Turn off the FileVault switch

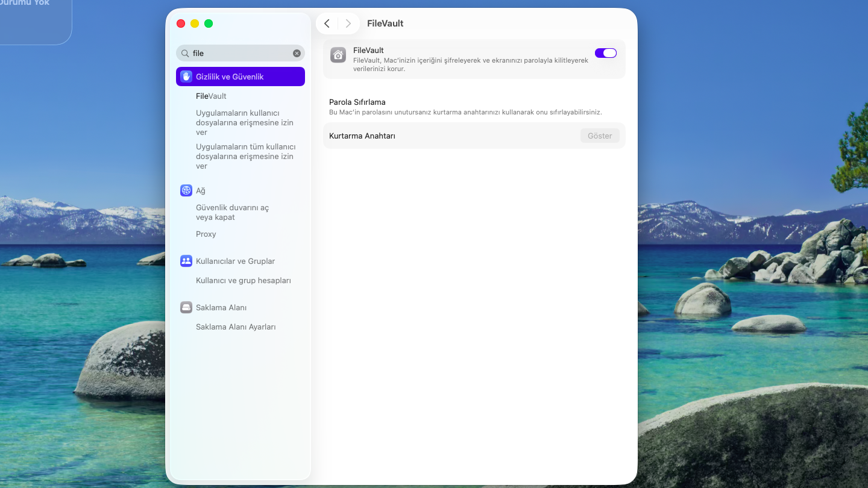click(x=605, y=53)
